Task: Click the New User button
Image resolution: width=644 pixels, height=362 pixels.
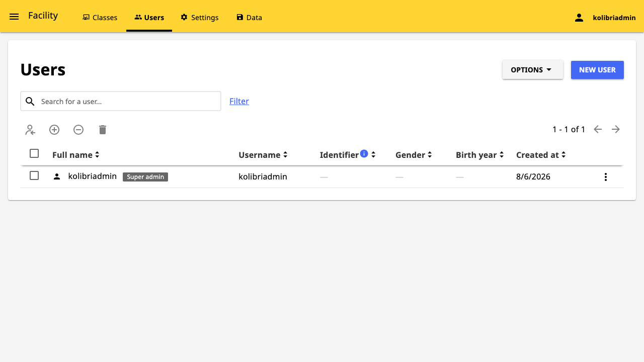Action: tap(597, 70)
